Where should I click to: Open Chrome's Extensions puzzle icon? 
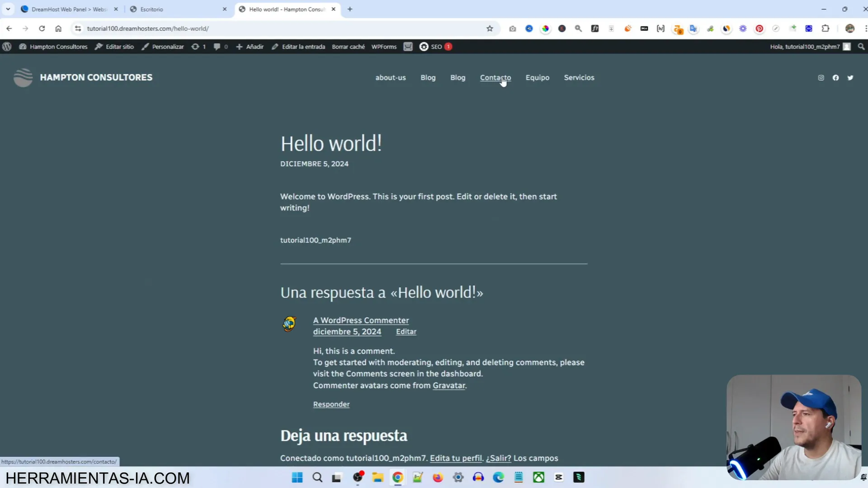coord(825,28)
